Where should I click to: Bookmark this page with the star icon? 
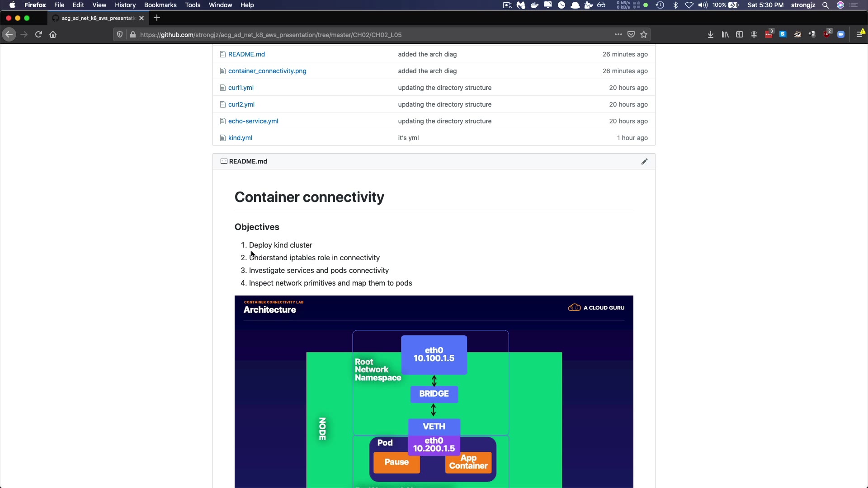pyautogui.click(x=644, y=34)
